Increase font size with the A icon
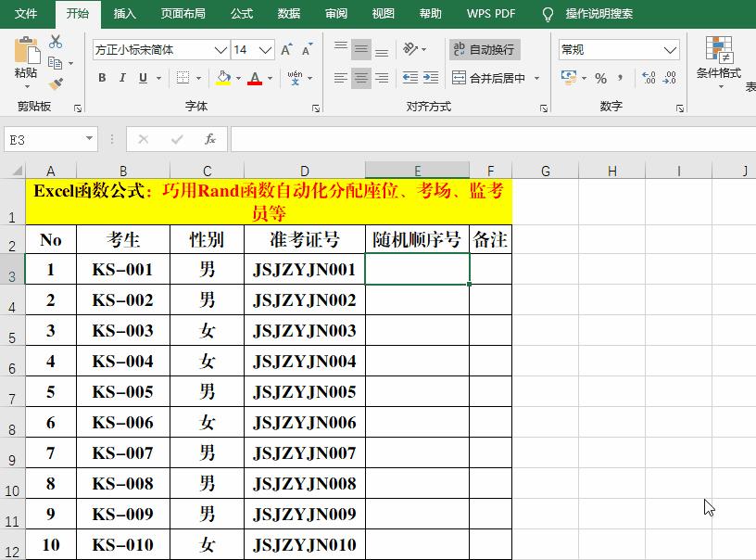The width and height of the screenshot is (756, 560). 286,50
